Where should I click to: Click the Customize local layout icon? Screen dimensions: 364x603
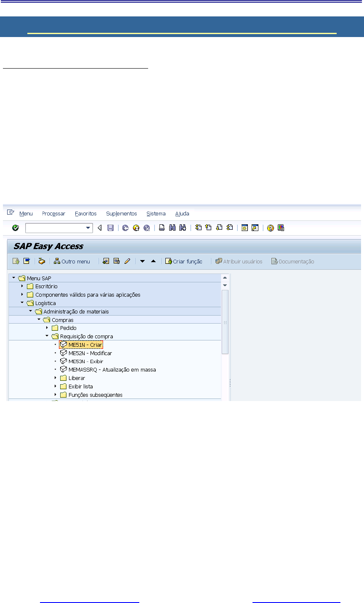click(281, 228)
